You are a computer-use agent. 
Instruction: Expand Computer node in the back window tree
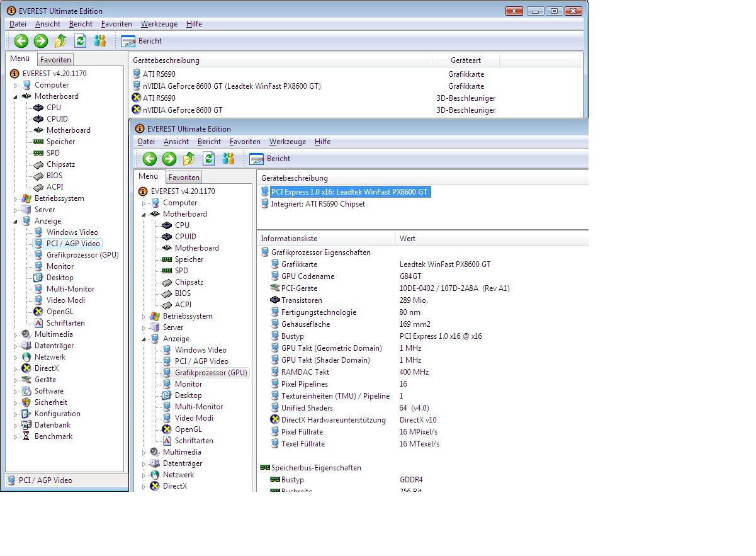16,85
